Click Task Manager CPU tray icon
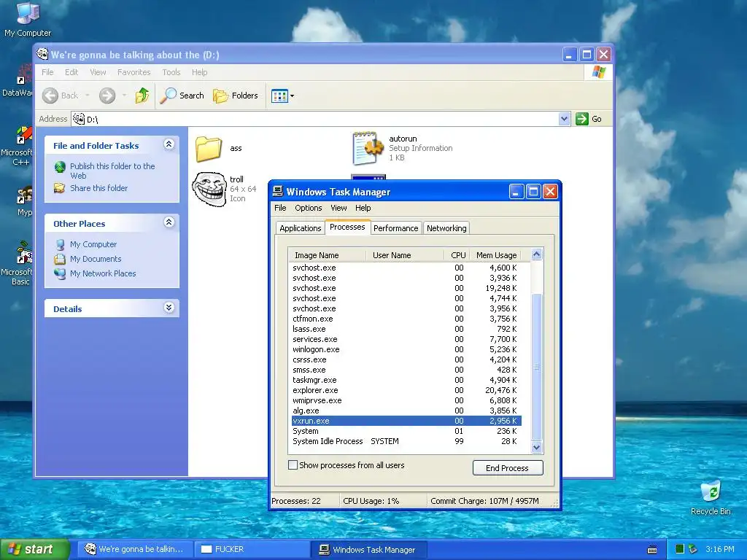The height and width of the screenshot is (560, 747). coord(680,549)
